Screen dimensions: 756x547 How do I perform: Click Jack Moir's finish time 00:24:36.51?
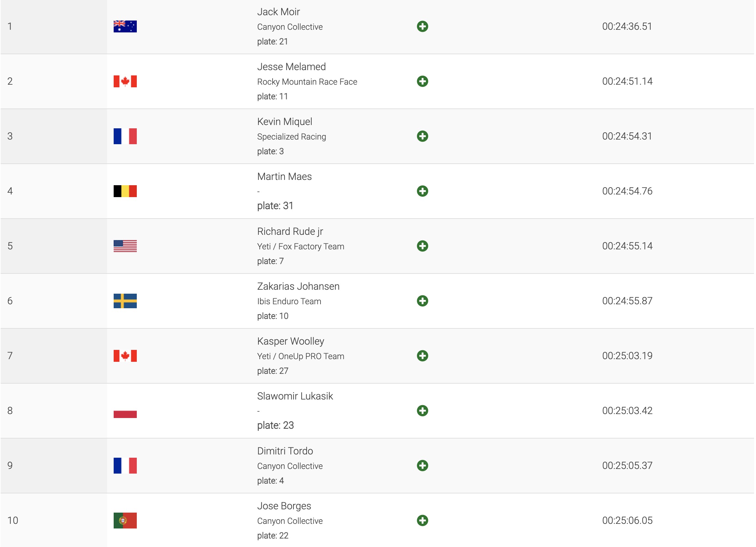click(627, 26)
